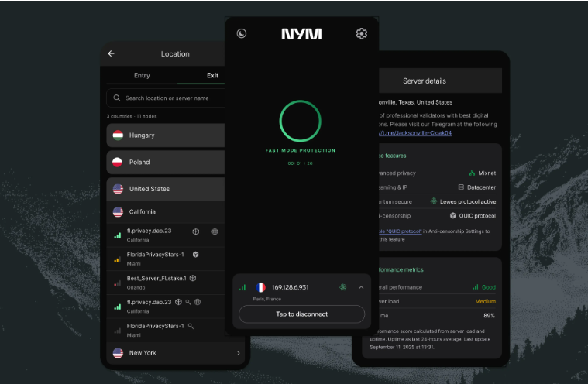Click the connection timer 00:01:28
Image resolution: width=588 pixels, height=384 pixels.
300,163
